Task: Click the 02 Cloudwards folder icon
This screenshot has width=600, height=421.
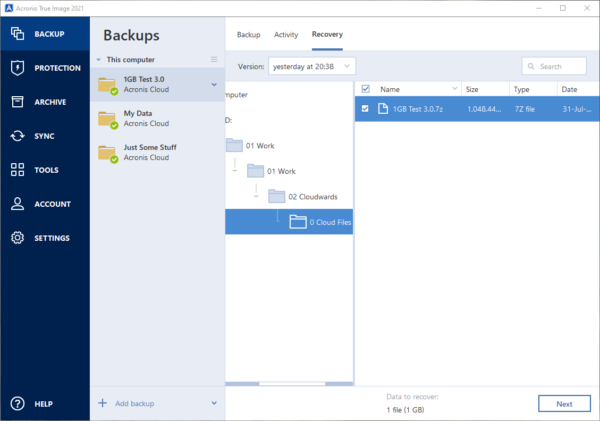Action: pyautogui.click(x=276, y=196)
